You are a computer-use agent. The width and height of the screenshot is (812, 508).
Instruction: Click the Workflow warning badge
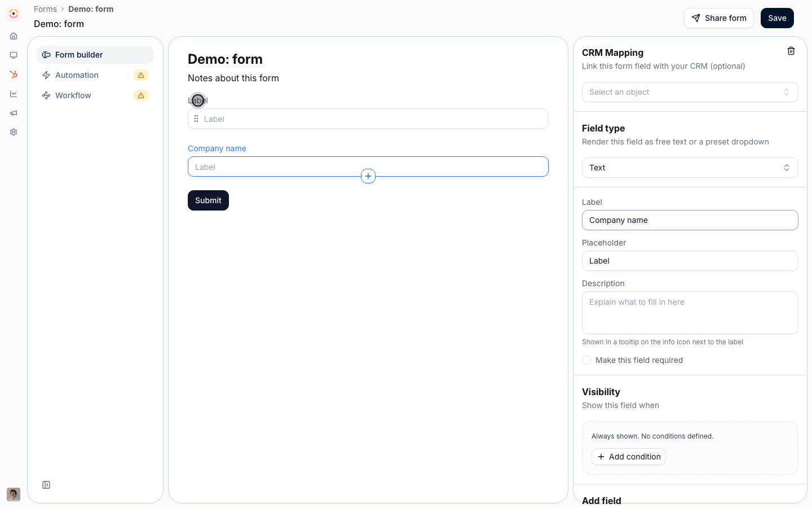(x=141, y=95)
